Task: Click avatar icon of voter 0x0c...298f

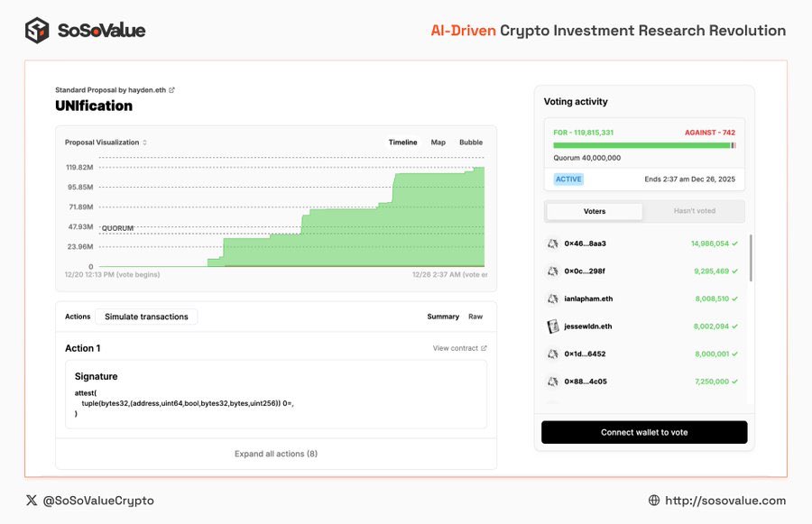Action: tap(553, 271)
